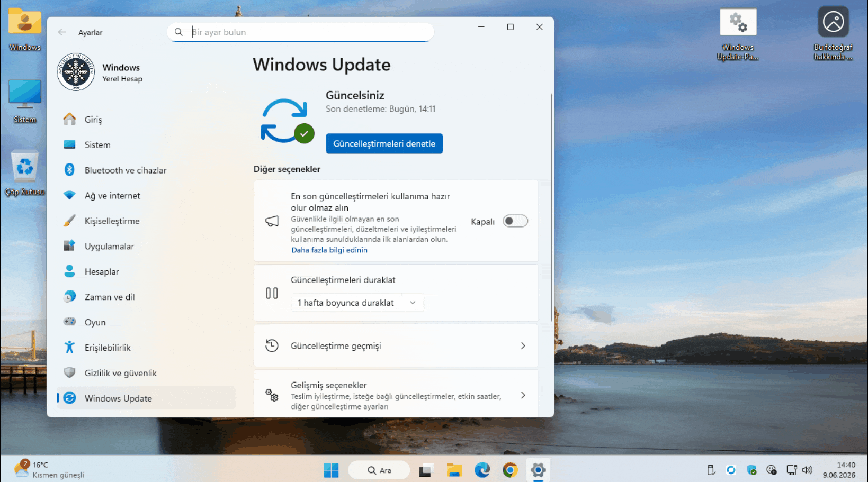Open the Gelişmiş seçenekler page
The image size is (868, 482).
coord(396,394)
